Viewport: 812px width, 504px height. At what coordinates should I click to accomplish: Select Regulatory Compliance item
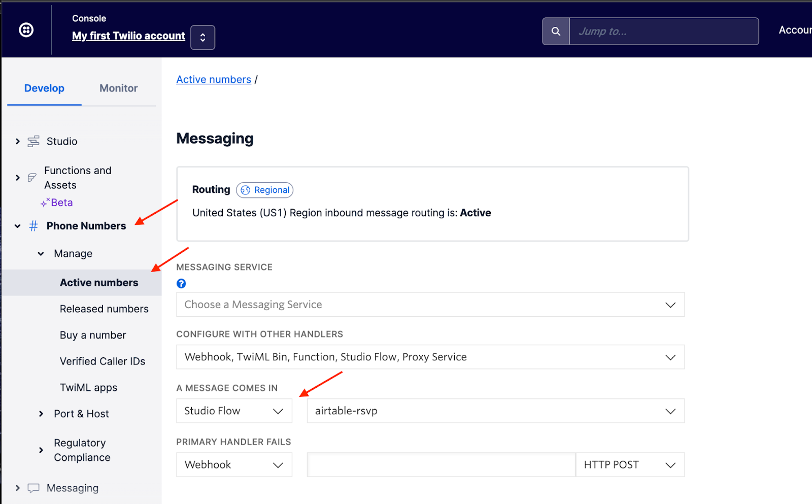(x=82, y=450)
